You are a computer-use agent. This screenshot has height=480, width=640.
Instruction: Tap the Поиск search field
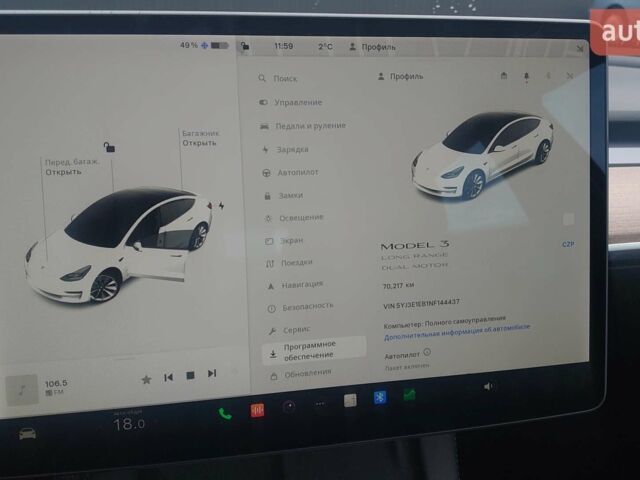tap(278, 78)
